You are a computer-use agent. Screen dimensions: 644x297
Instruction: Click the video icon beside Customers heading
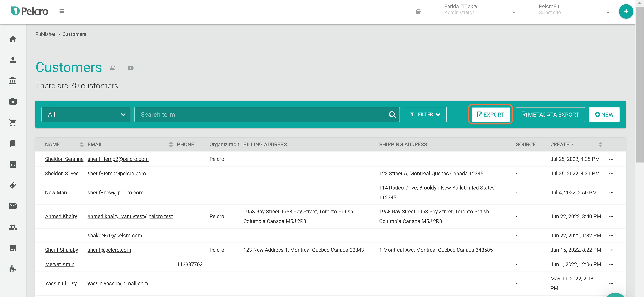(130, 68)
